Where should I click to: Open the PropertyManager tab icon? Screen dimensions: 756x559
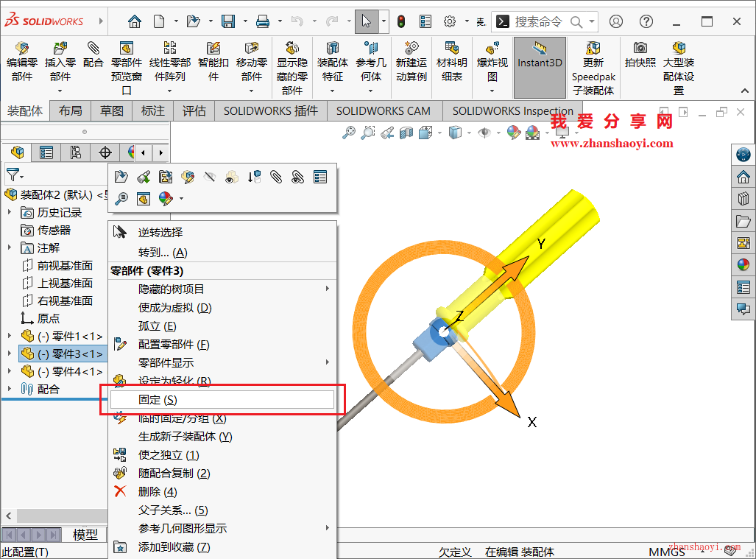46,153
